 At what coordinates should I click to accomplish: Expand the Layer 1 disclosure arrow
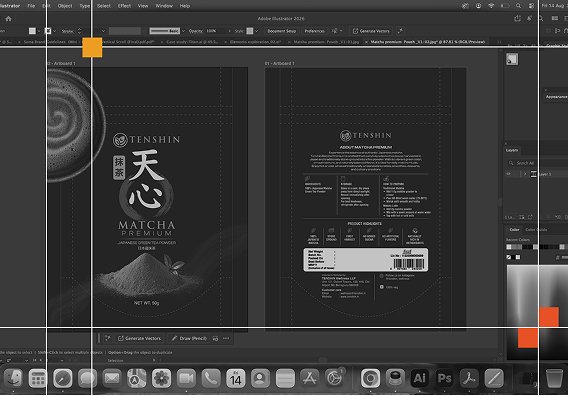525,174
